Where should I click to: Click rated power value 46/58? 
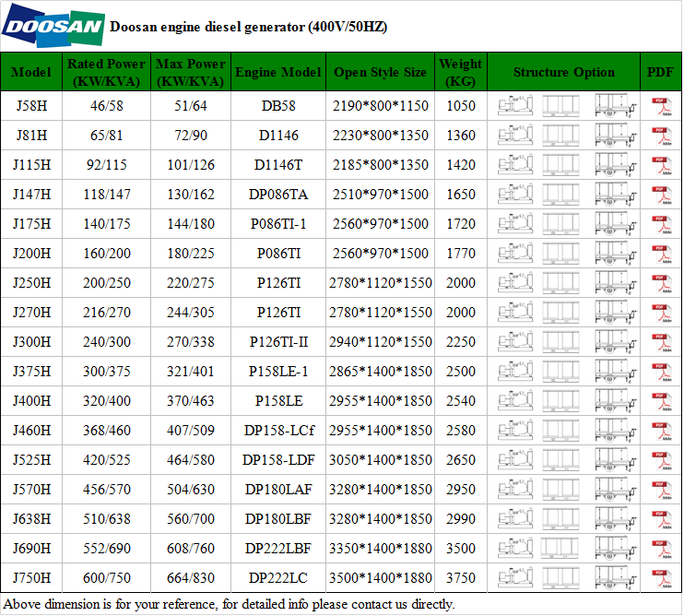pyautogui.click(x=106, y=106)
